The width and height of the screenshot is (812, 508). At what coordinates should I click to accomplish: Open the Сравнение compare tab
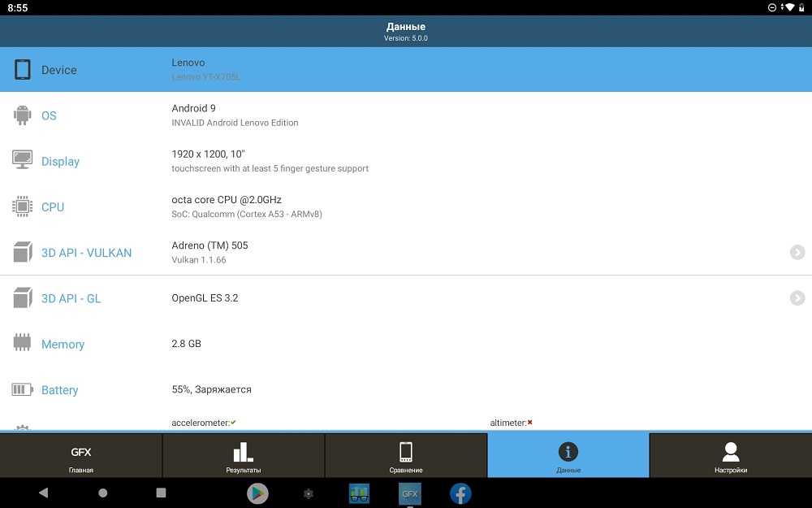point(406,456)
